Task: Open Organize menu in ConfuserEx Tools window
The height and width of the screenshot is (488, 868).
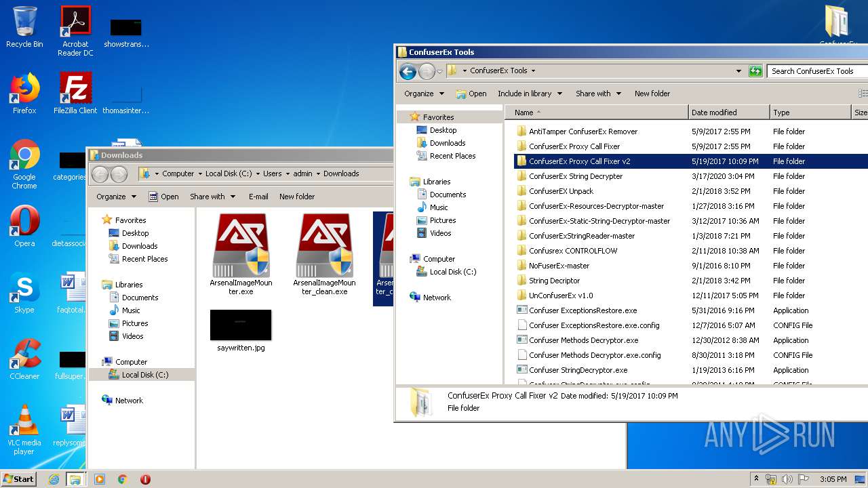Action: 424,94
